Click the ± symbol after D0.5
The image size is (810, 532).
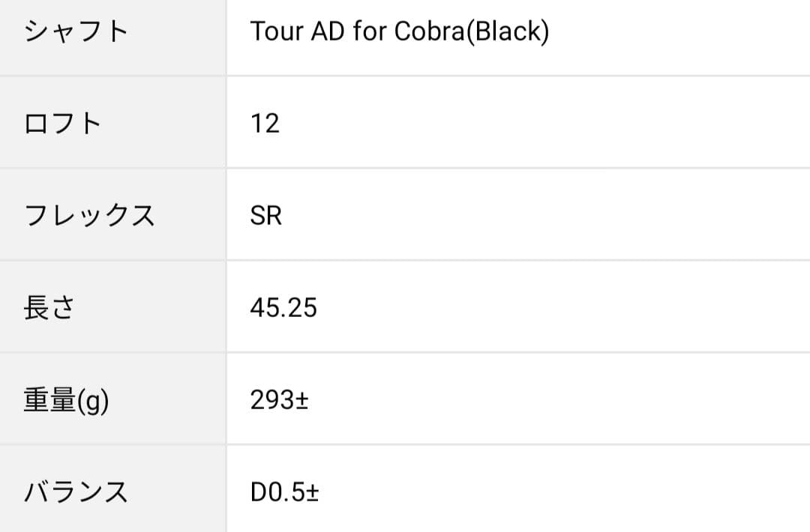(312, 492)
